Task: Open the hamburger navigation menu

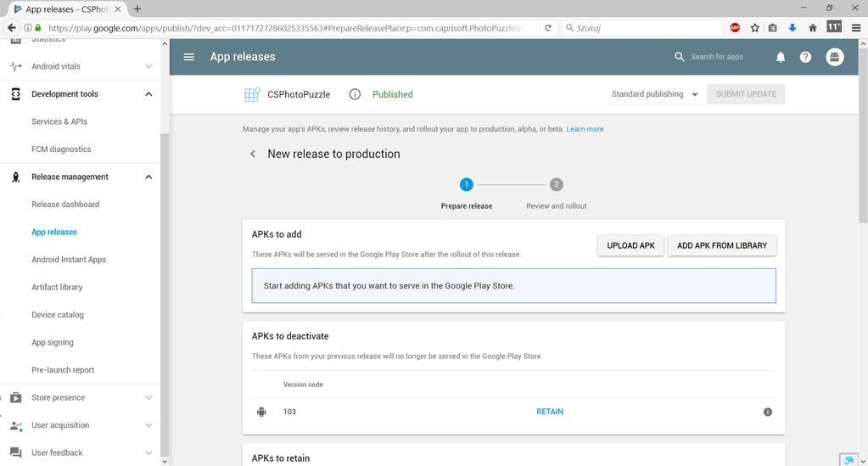Action: point(188,57)
